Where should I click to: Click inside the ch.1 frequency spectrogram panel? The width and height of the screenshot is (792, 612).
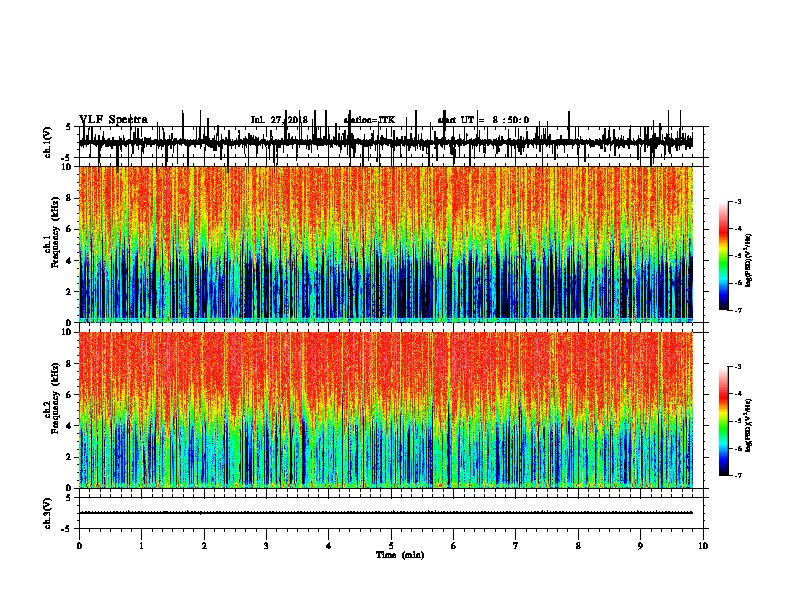(385, 244)
